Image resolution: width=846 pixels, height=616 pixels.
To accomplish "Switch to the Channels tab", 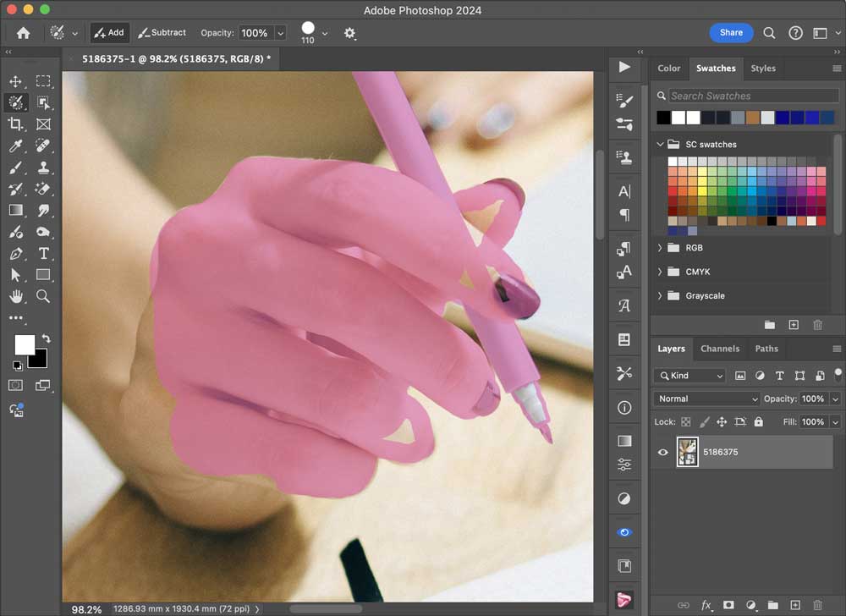I will (720, 349).
